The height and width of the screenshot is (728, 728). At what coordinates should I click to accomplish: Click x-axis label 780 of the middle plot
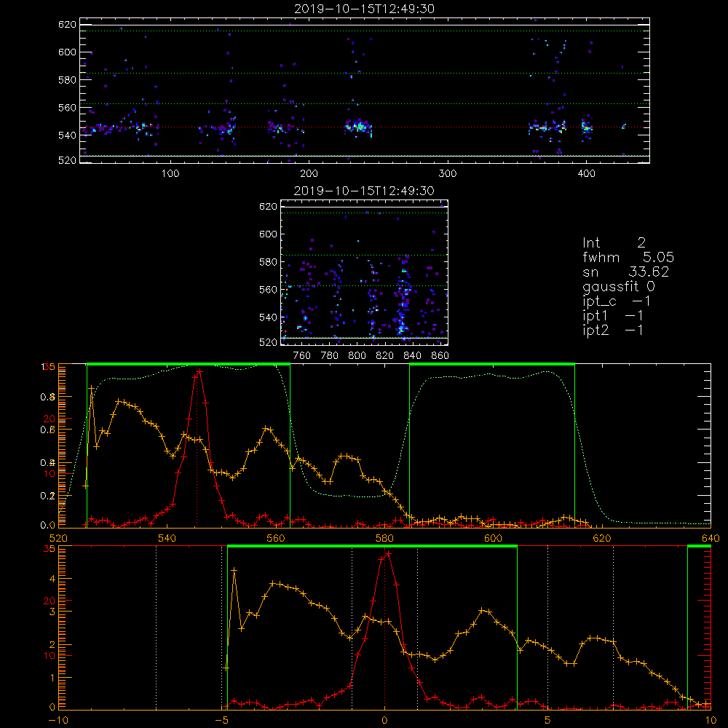tap(330, 356)
